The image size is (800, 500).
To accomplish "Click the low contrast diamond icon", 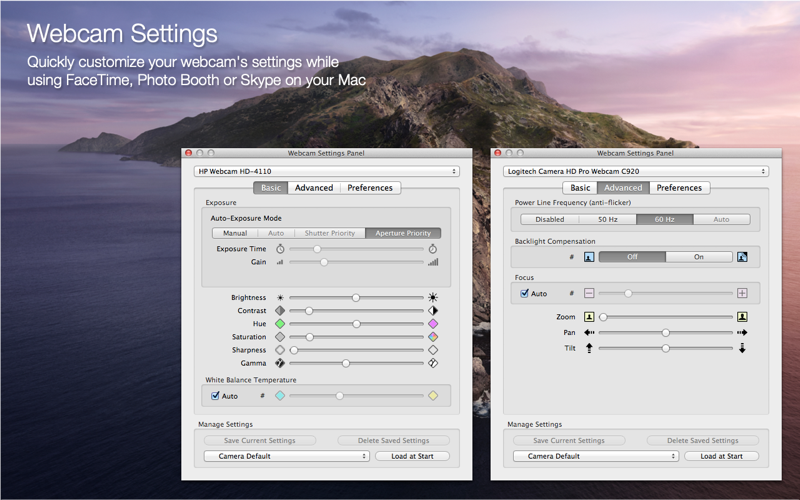I will pyautogui.click(x=280, y=310).
